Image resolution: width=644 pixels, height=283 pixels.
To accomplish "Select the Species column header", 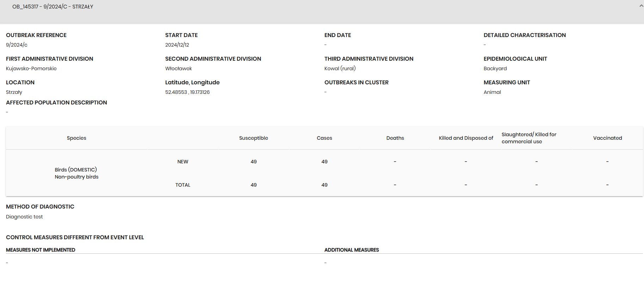I will click(x=76, y=138).
